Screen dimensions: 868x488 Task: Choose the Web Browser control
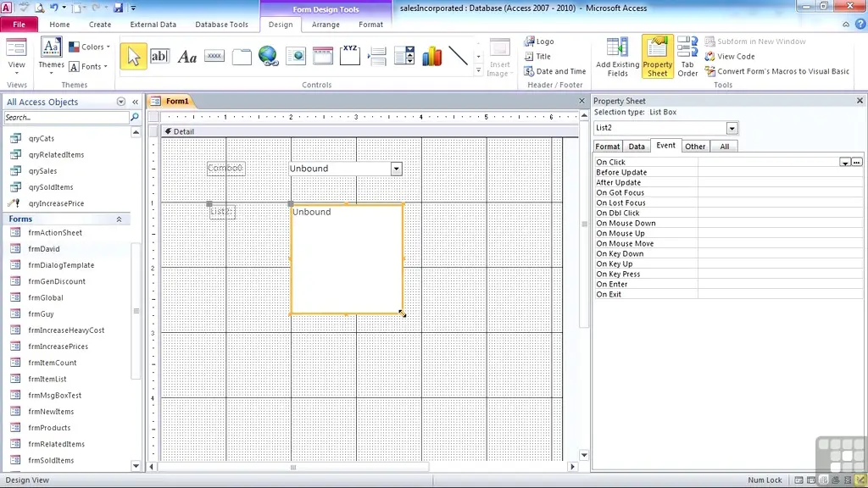pyautogui.click(x=296, y=57)
